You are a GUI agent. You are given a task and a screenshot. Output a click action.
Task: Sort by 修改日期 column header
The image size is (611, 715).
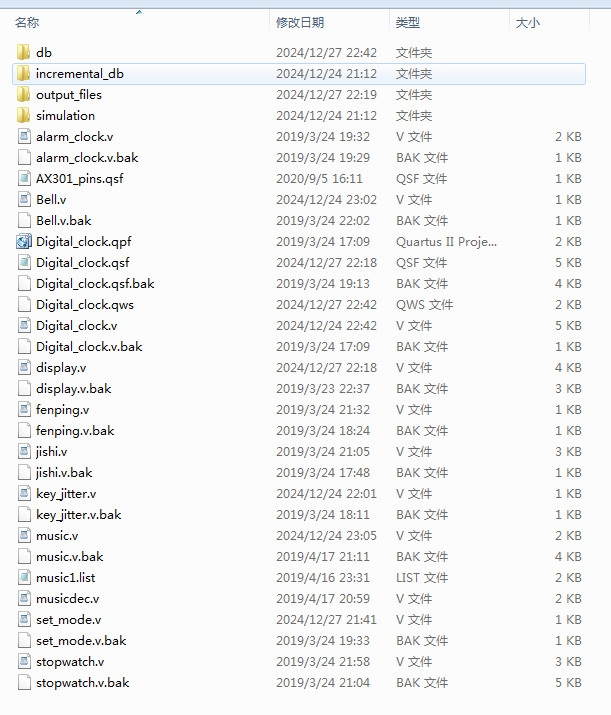point(300,22)
